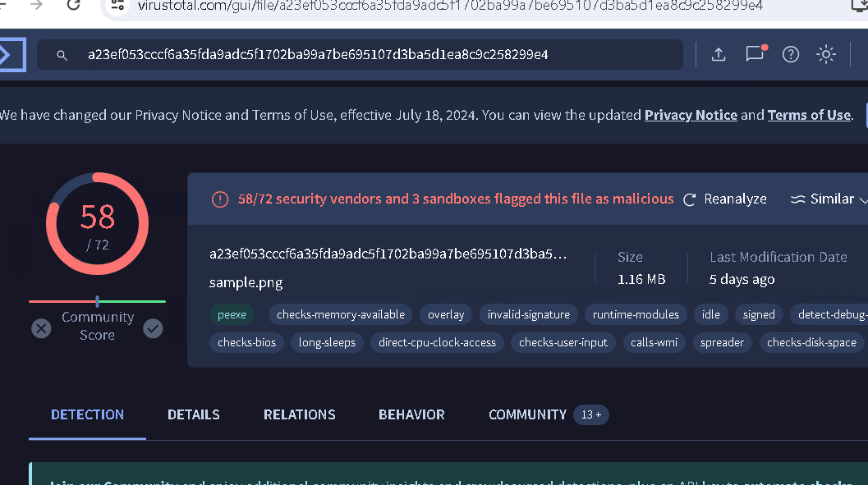This screenshot has width=868, height=485.
Task: Click the magnifier icon in the search bar
Action: 62,54
